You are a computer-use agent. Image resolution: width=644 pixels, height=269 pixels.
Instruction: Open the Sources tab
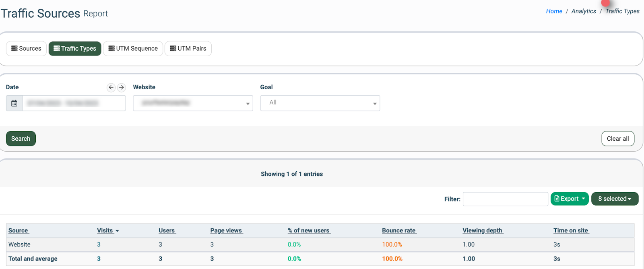tap(26, 49)
